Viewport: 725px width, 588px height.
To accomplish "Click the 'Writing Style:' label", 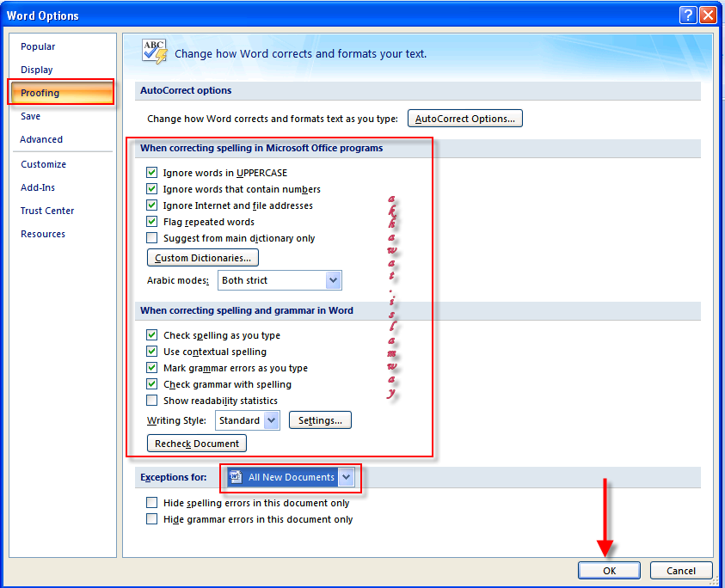I will 176,420.
